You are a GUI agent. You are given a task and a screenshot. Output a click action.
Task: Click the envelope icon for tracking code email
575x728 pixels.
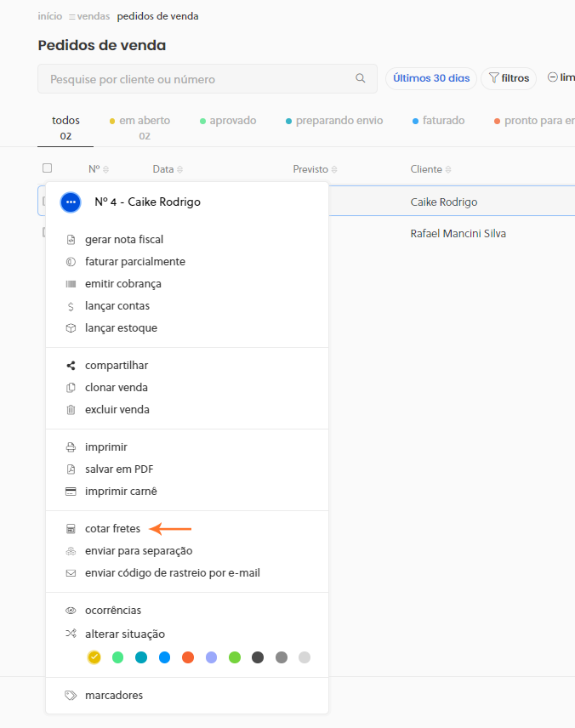71,573
